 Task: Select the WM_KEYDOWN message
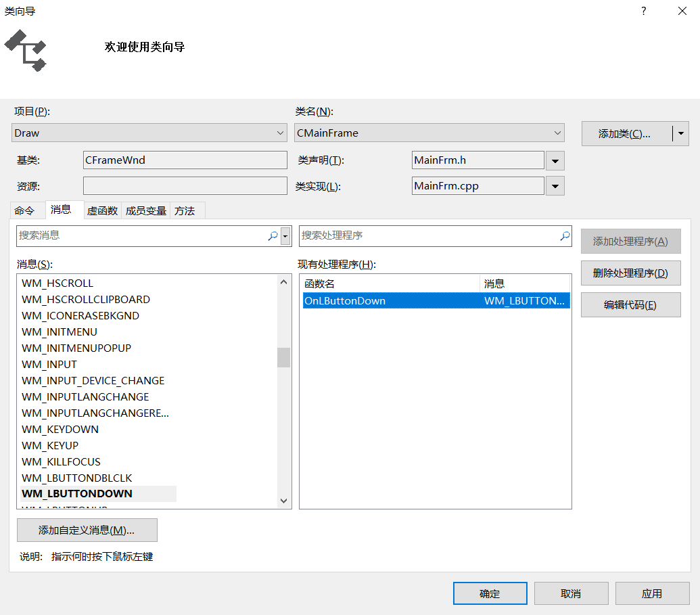pos(60,429)
